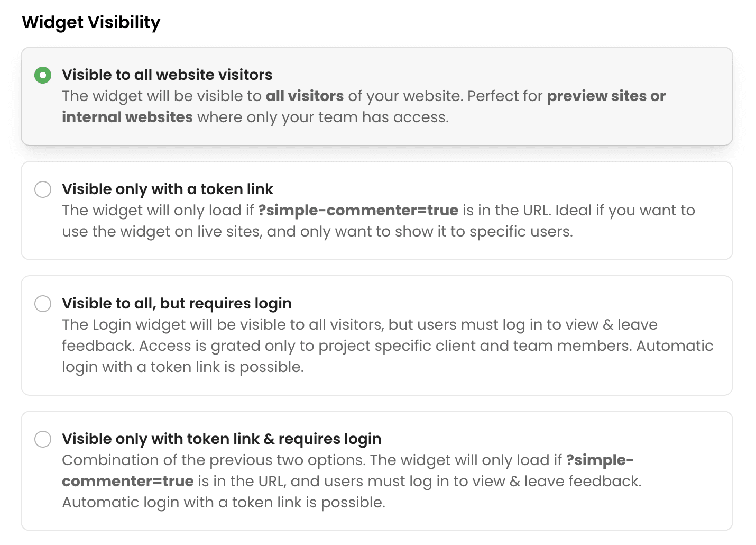Click the 'Visible to all, but requires login' title

pos(177,304)
